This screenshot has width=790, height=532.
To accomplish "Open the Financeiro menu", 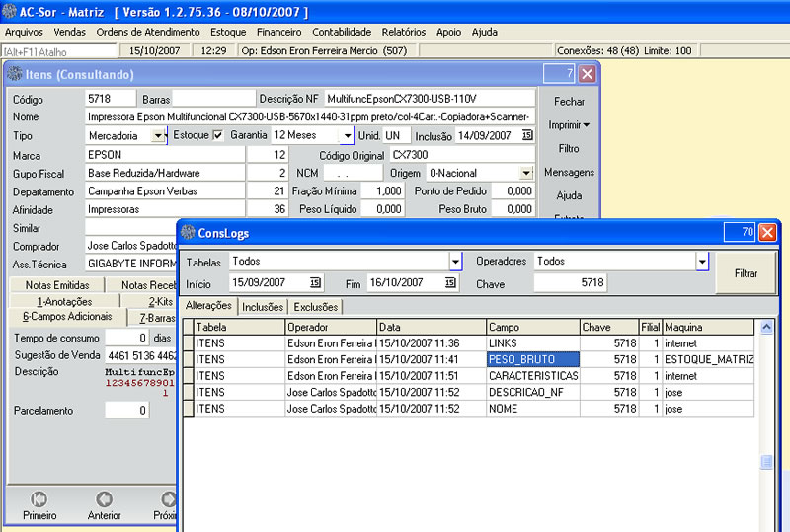I will 279,32.
